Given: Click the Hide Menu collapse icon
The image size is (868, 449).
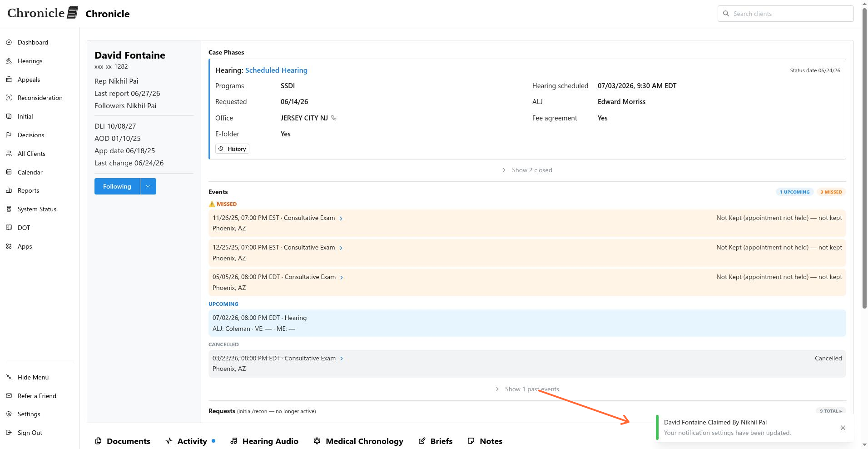Looking at the screenshot, I should click(x=9, y=377).
